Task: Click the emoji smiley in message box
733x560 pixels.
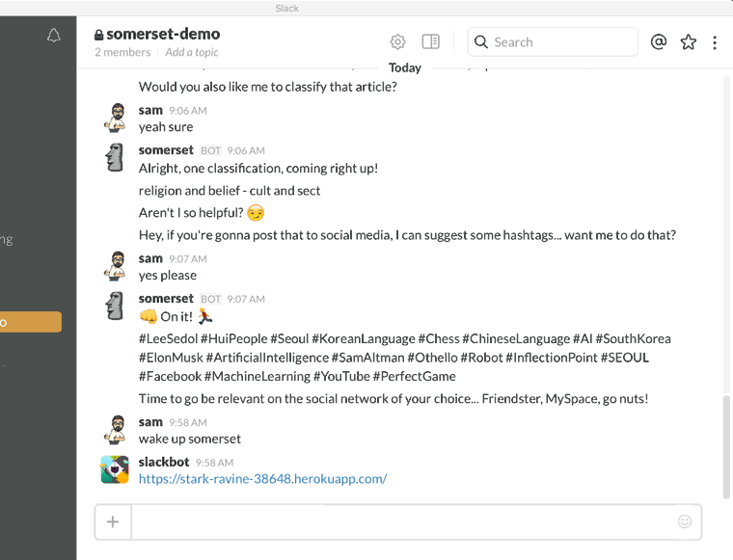Action: tap(685, 521)
